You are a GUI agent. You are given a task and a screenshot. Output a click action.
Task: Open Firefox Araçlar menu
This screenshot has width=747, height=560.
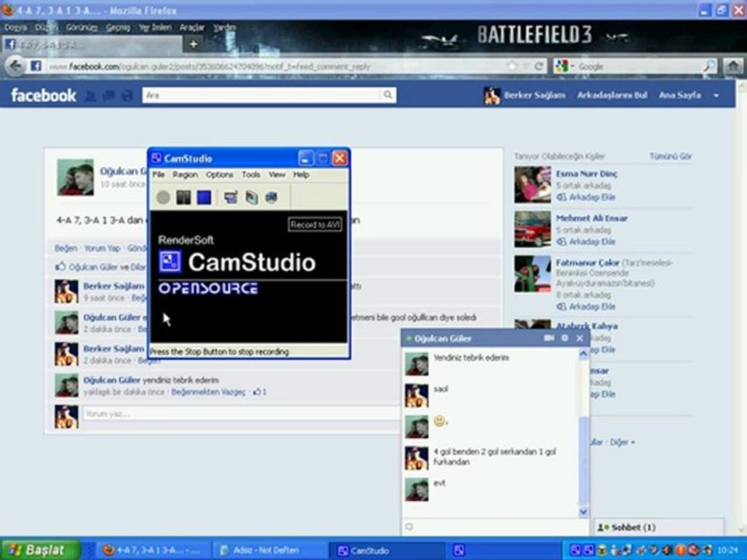point(192,28)
